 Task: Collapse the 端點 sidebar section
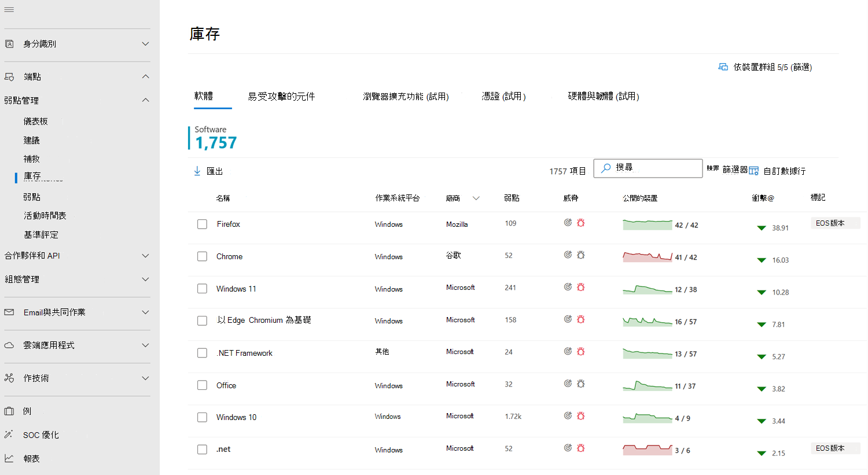coord(145,76)
